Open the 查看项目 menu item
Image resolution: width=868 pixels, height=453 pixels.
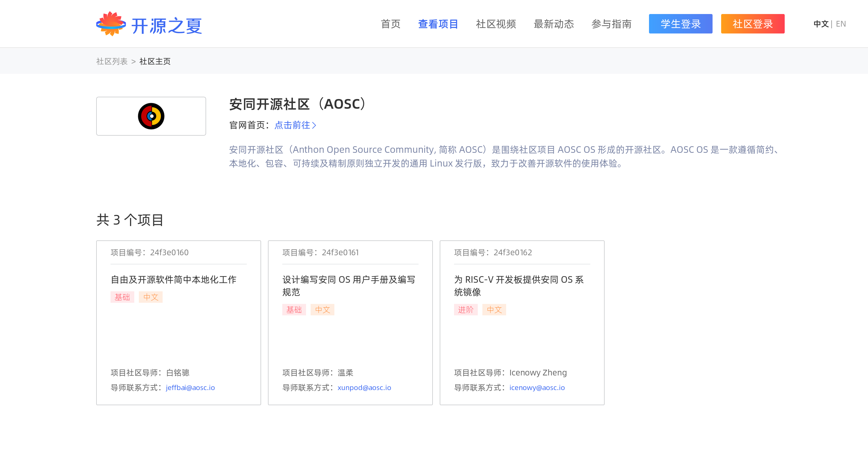(438, 23)
